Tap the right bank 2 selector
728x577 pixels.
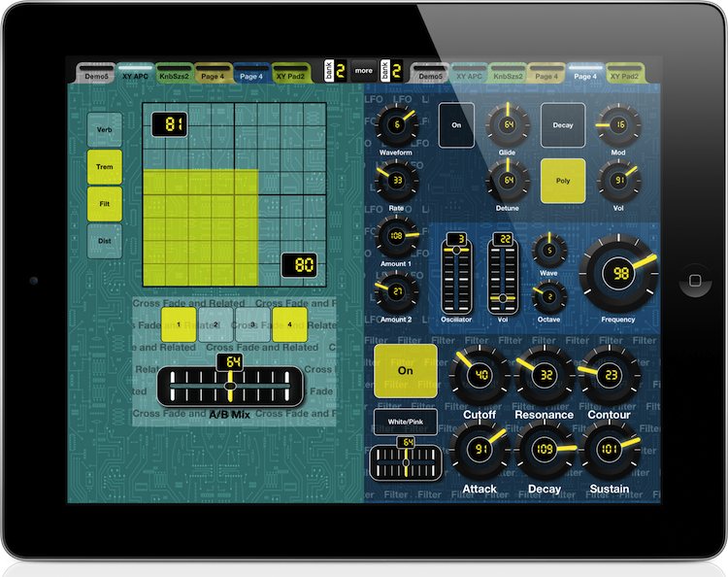point(391,71)
